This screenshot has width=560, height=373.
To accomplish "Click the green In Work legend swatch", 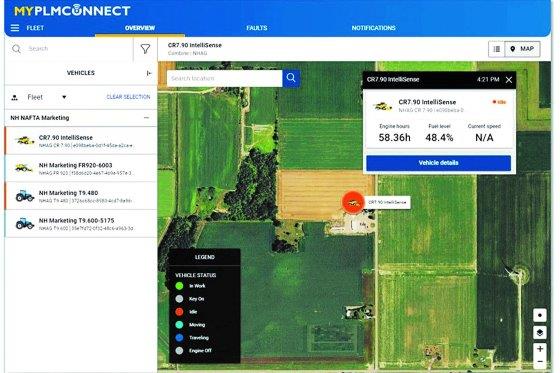I will (x=179, y=286).
